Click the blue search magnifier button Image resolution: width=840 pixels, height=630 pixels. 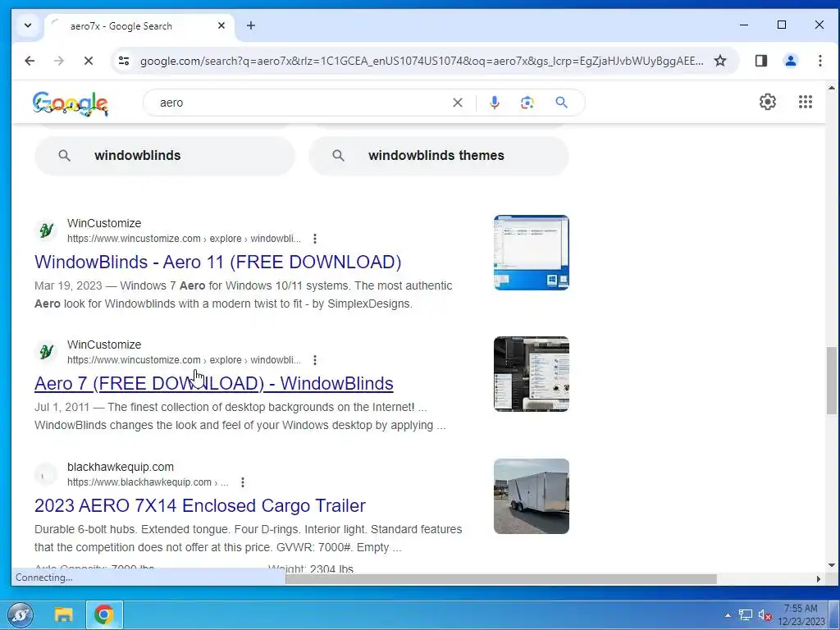(x=561, y=103)
